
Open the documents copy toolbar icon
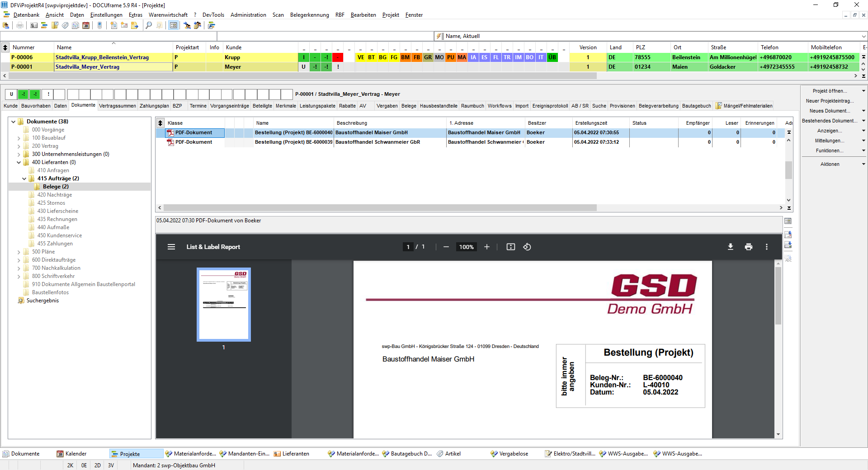pyautogui.click(x=75, y=25)
